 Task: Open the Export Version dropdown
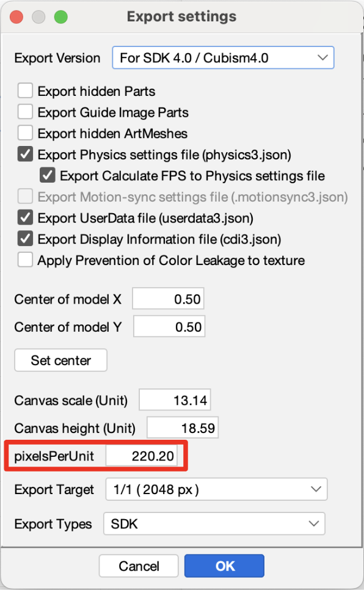(223, 57)
